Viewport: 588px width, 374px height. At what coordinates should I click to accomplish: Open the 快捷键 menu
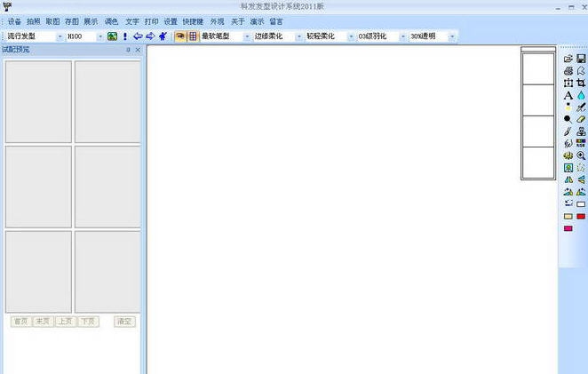pos(193,21)
